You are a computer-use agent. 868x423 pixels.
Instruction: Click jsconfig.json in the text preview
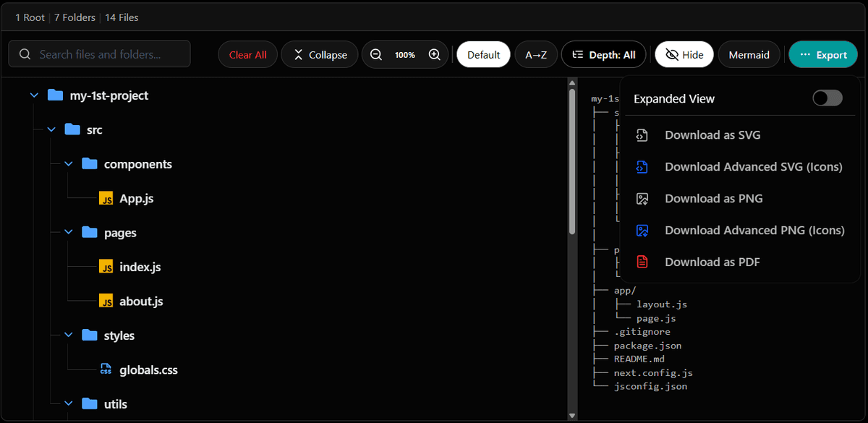coord(651,387)
